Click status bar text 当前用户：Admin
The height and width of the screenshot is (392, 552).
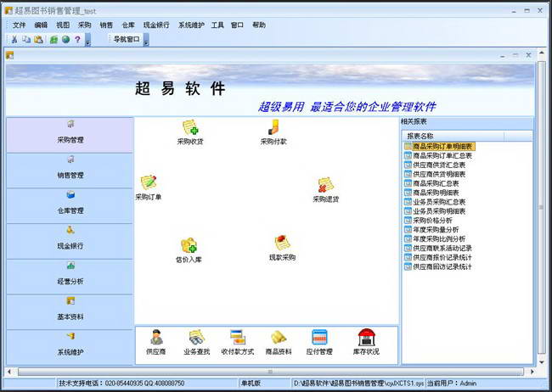tap(452, 384)
